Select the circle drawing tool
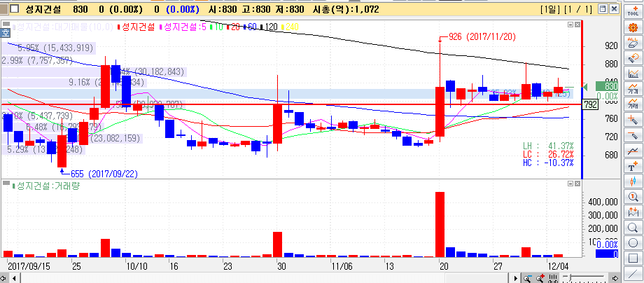Image resolution: width=644 pixels, height=283 pixels. 633,243
